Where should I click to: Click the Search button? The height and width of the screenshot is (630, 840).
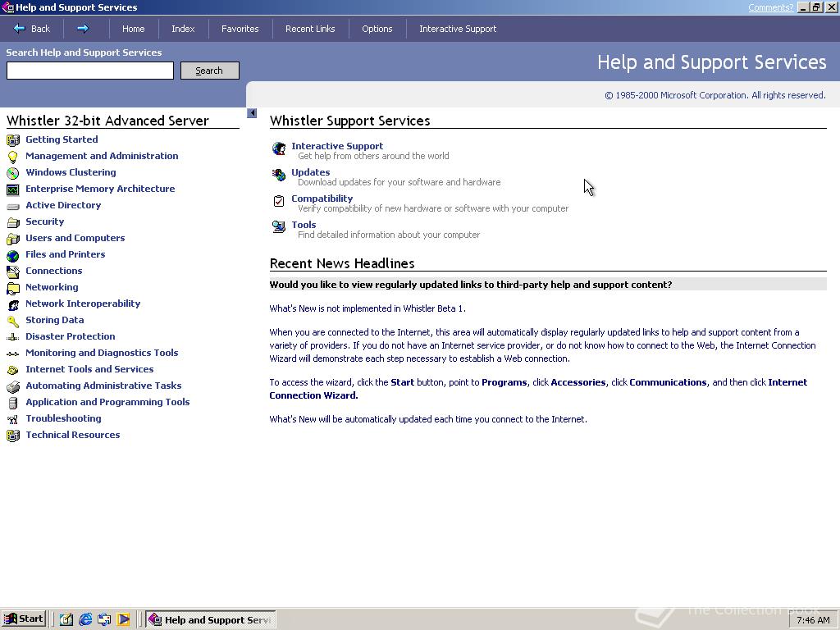tap(209, 71)
